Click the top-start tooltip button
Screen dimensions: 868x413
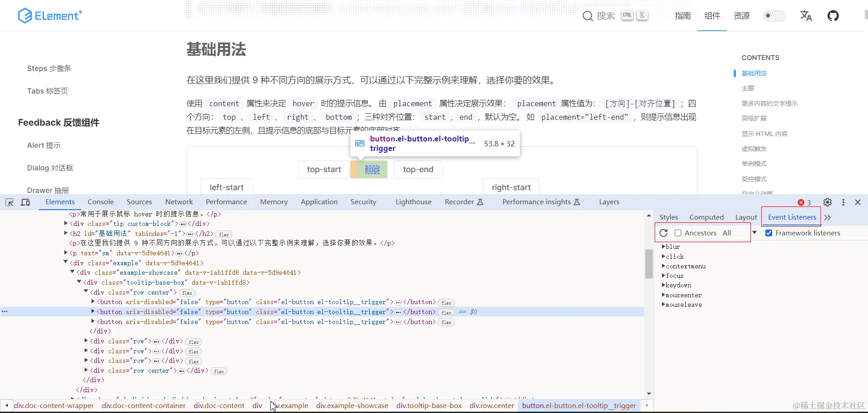324,169
